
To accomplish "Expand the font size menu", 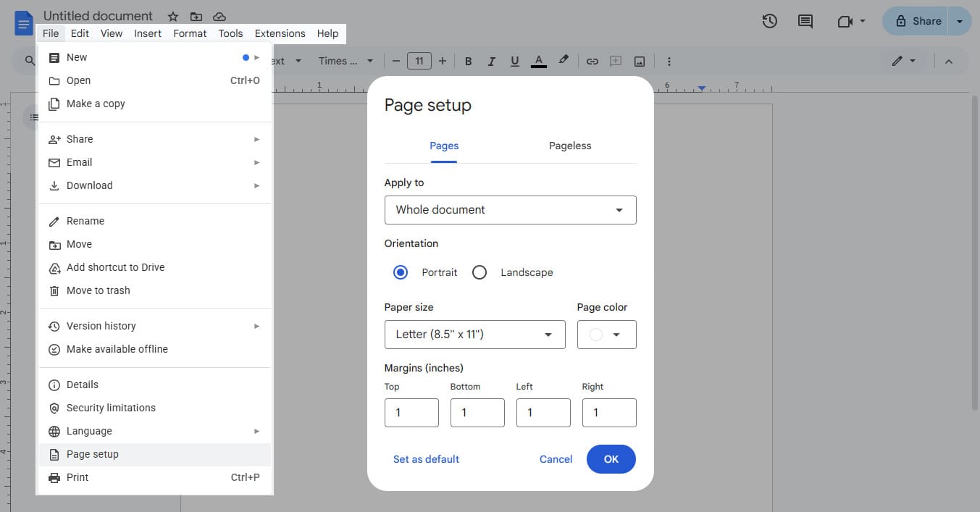I will click(x=419, y=61).
